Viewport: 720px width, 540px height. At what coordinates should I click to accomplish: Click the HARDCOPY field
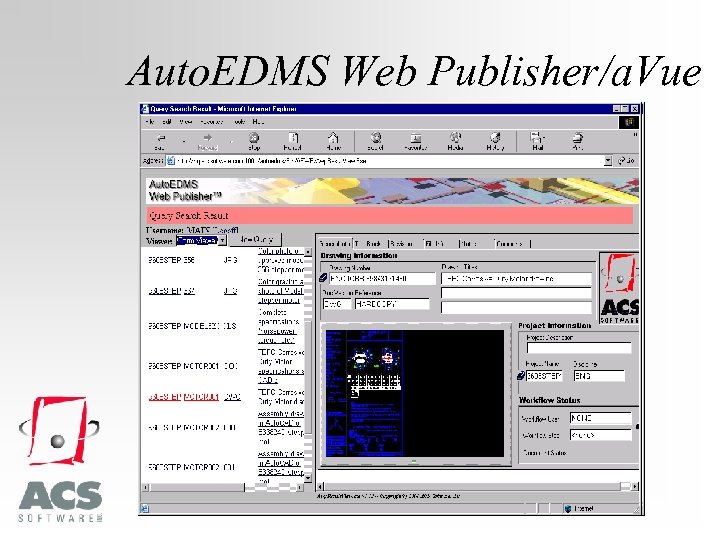392,304
